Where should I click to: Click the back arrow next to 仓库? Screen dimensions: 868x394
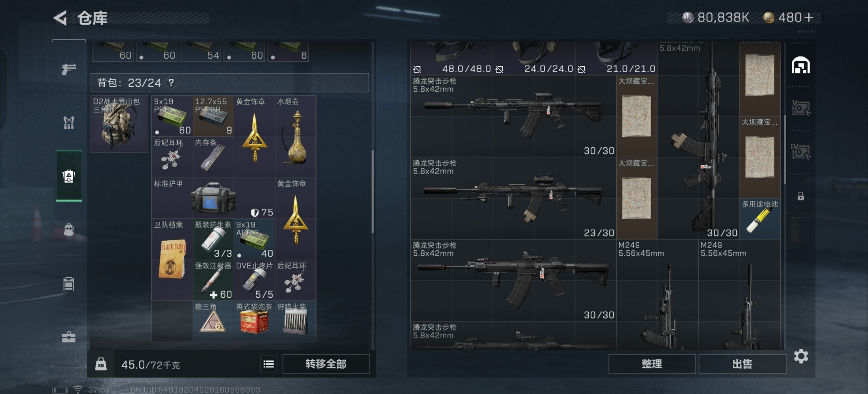tap(60, 18)
